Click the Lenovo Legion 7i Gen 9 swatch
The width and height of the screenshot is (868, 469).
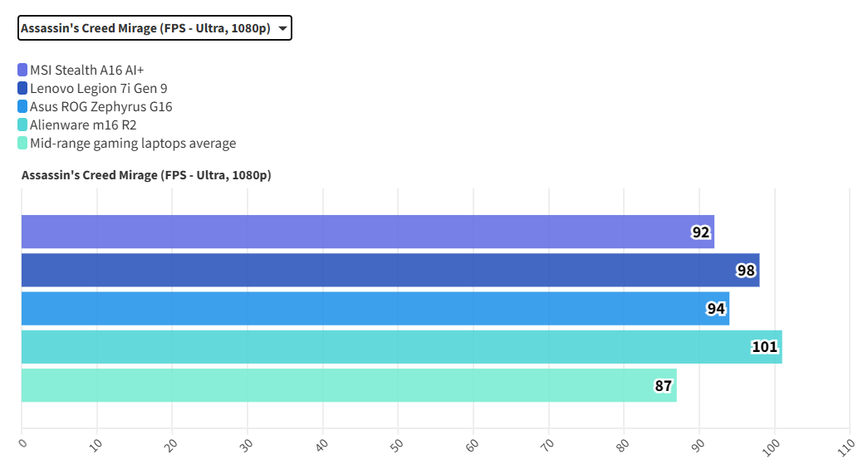point(22,88)
